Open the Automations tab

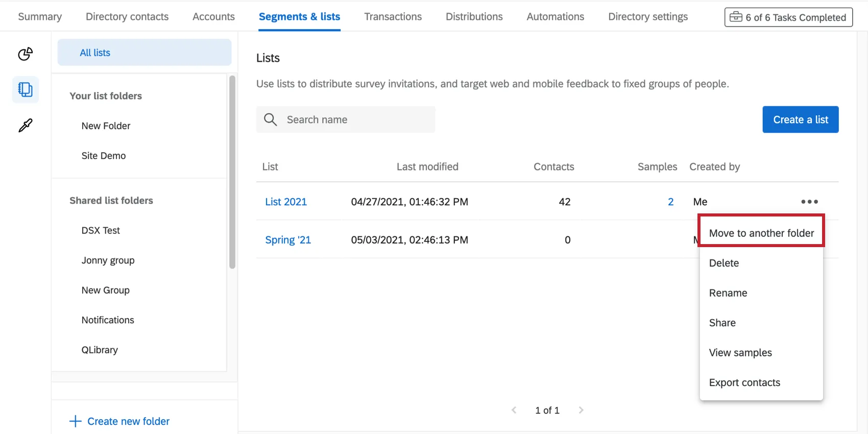pos(555,16)
